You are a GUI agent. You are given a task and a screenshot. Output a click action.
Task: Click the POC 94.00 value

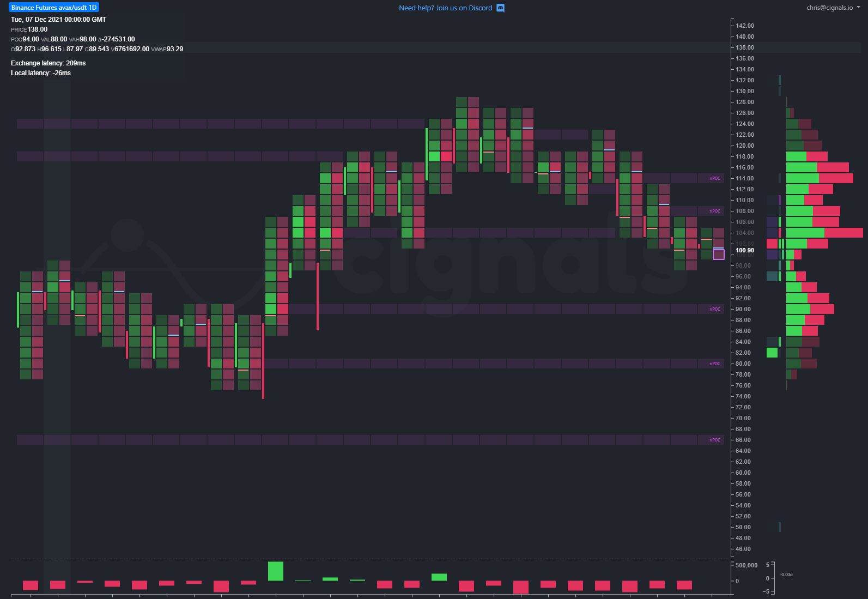tap(31, 39)
